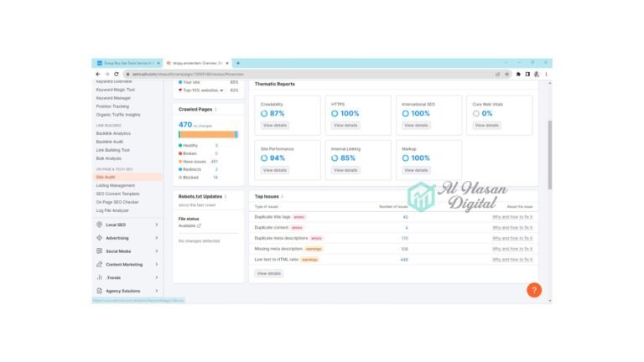Select On Page SEO Checker menu item
The image size is (644, 362).
coord(117,202)
